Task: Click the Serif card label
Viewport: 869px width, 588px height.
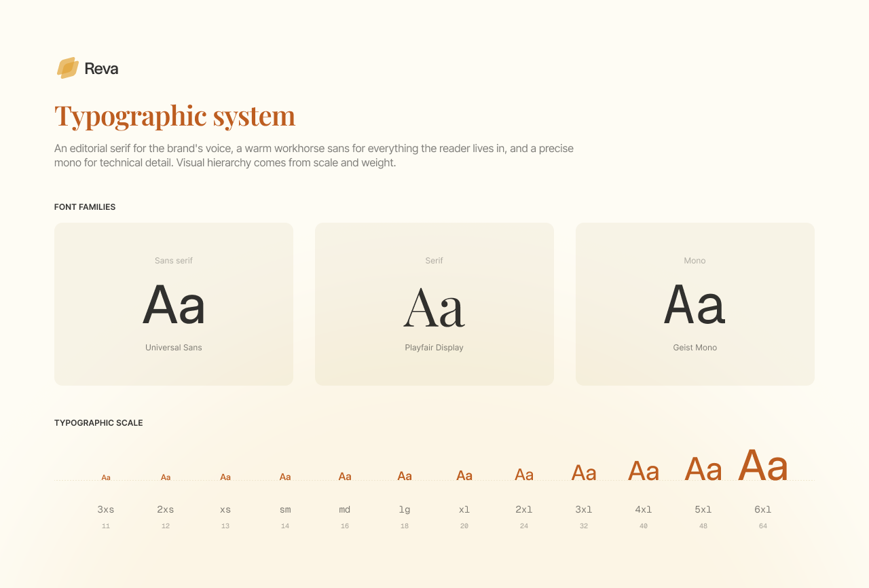Action: 434,261
